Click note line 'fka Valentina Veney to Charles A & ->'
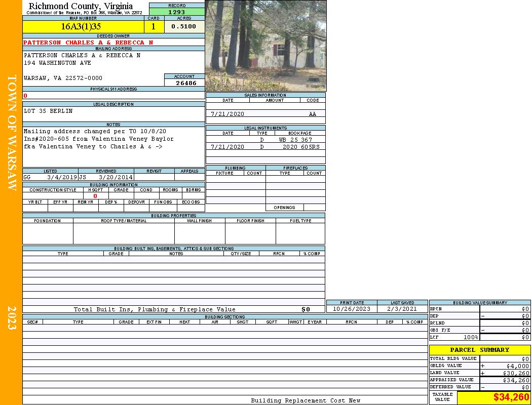 pyautogui.click(x=93, y=146)
